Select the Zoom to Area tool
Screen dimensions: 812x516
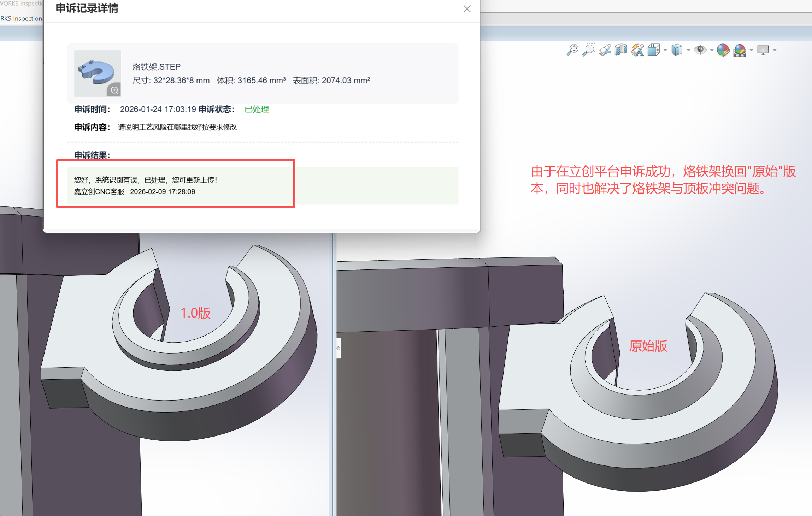tap(589, 50)
